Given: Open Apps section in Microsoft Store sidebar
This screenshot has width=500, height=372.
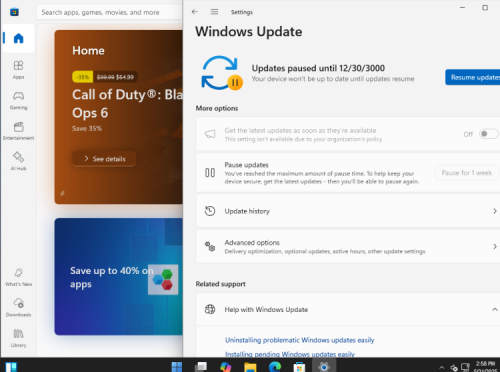Looking at the screenshot, I should click(x=18, y=69).
